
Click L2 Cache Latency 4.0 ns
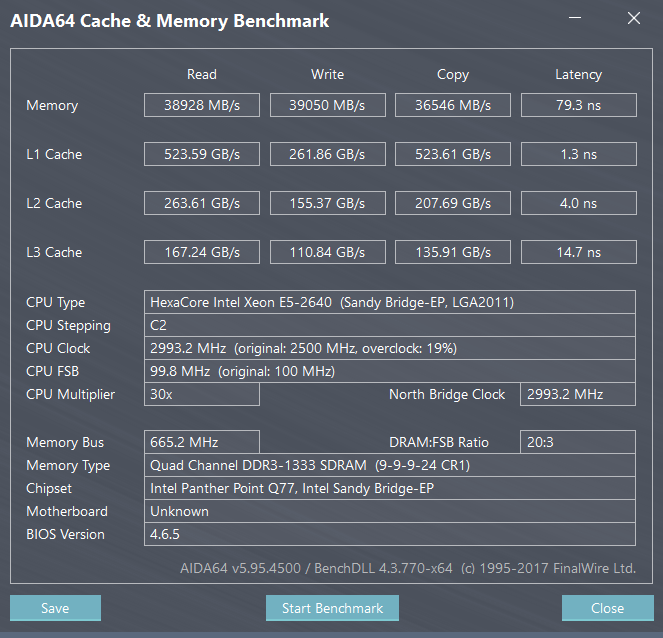coord(579,203)
